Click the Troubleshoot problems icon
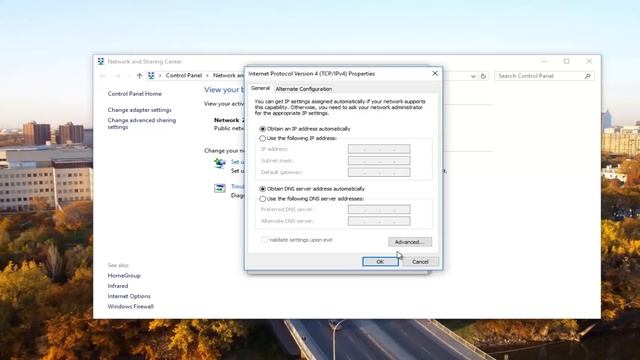Viewport: 640px width, 360px height. pyautogui.click(x=220, y=188)
